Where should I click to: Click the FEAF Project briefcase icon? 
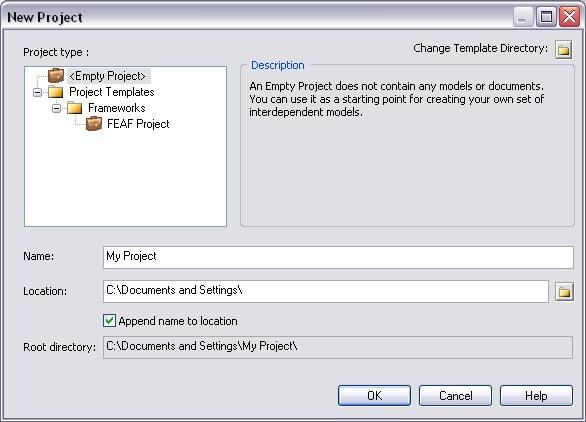tap(94, 124)
